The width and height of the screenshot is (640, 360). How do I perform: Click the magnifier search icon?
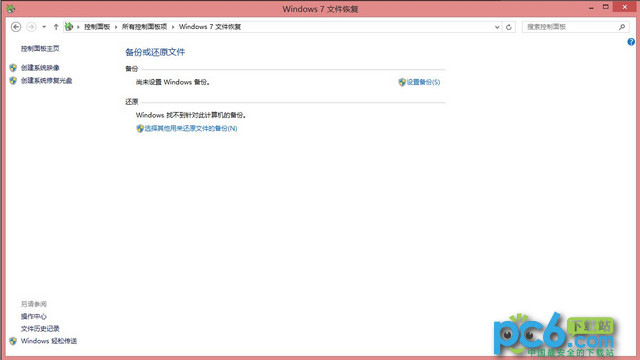point(622,27)
